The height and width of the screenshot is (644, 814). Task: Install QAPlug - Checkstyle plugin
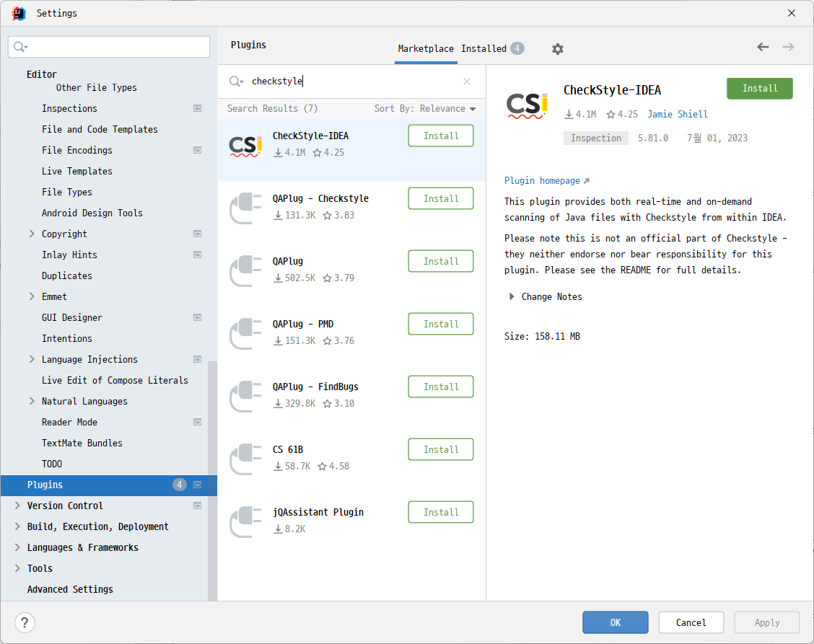(441, 199)
